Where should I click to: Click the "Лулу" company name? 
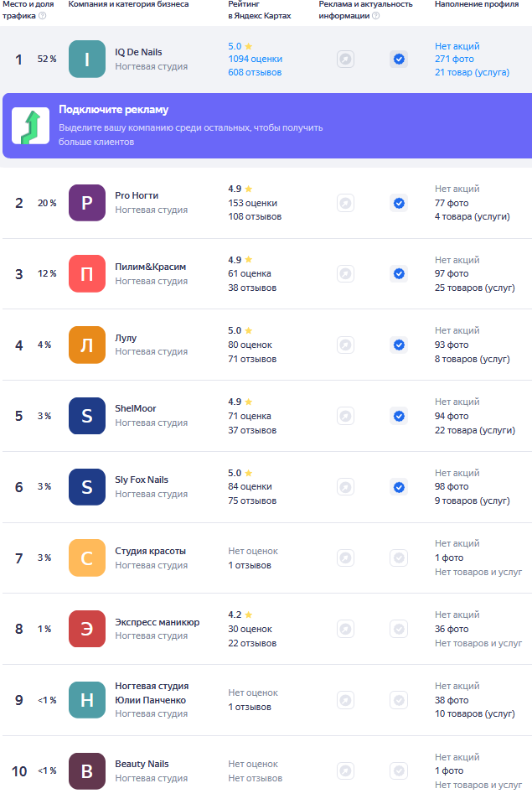pos(126,338)
